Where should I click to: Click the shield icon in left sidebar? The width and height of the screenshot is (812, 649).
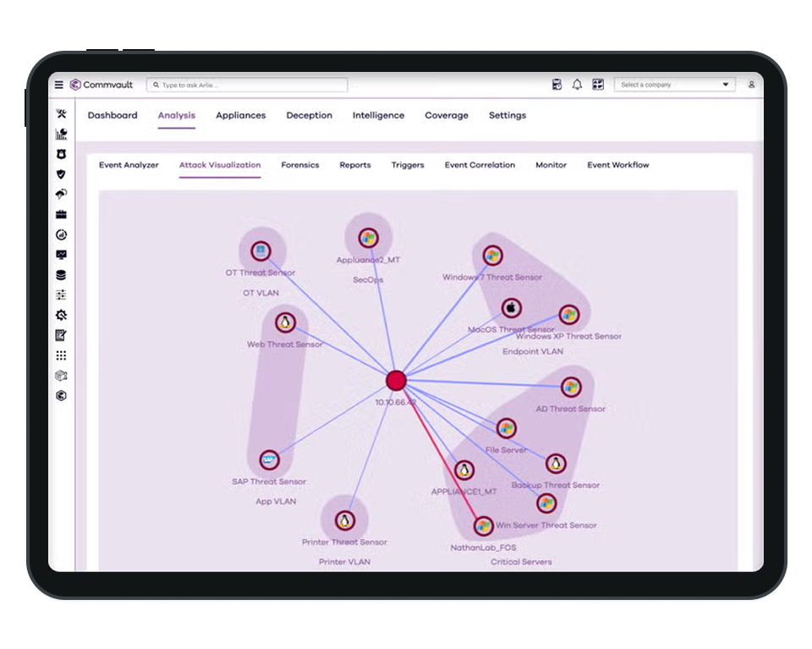(61, 174)
